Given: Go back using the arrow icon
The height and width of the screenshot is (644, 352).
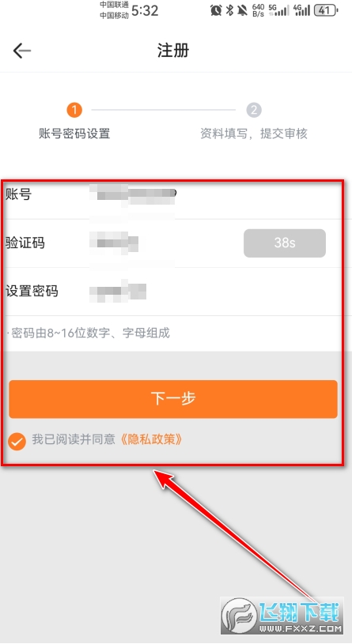Looking at the screenshot, I should click(x=22, y=51).
